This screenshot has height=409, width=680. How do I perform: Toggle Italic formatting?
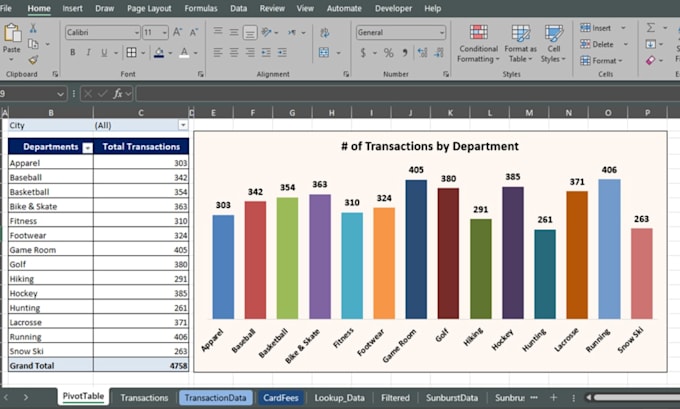[x=88, y=52]
